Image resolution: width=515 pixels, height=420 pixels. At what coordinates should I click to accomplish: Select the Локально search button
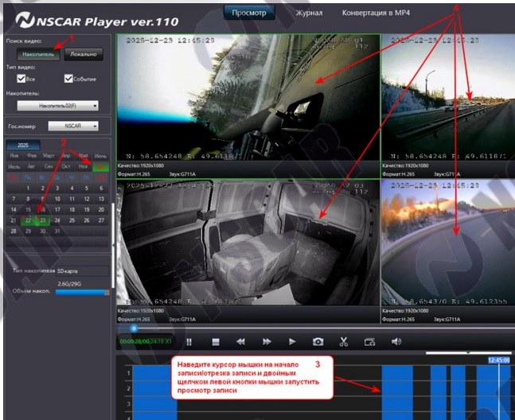click(84, 54)
